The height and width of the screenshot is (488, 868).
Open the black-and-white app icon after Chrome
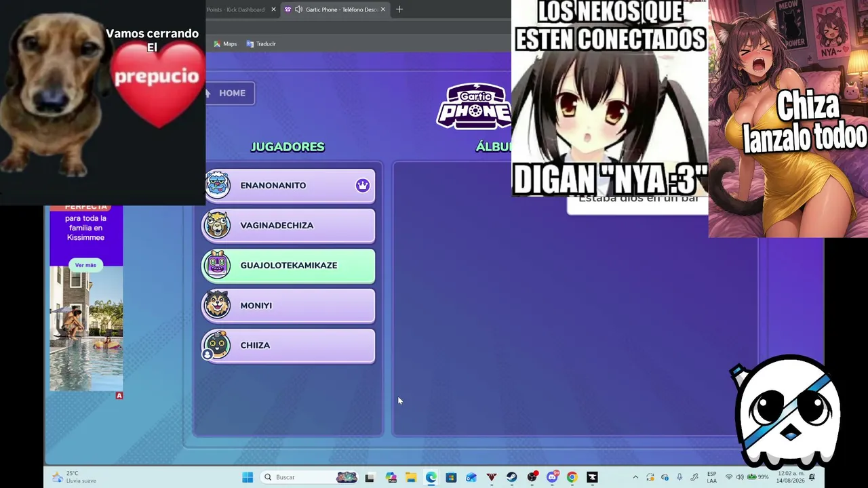point(593,477)
